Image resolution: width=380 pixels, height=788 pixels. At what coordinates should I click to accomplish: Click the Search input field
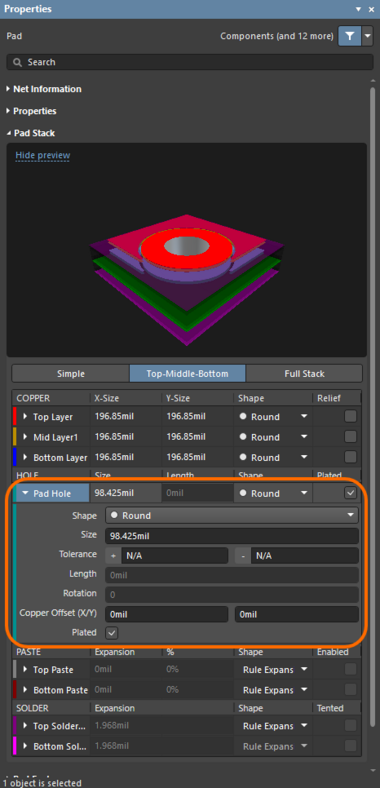[x=189, y=62]
